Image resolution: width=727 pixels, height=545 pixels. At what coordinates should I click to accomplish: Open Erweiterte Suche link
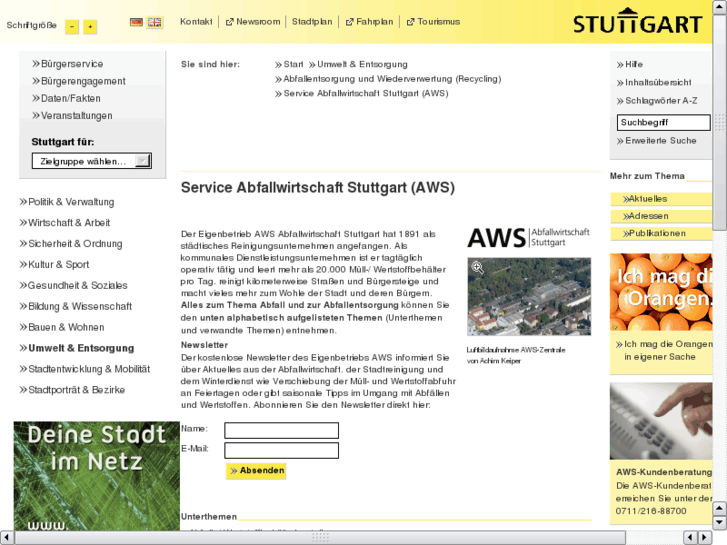coord(657,141)
